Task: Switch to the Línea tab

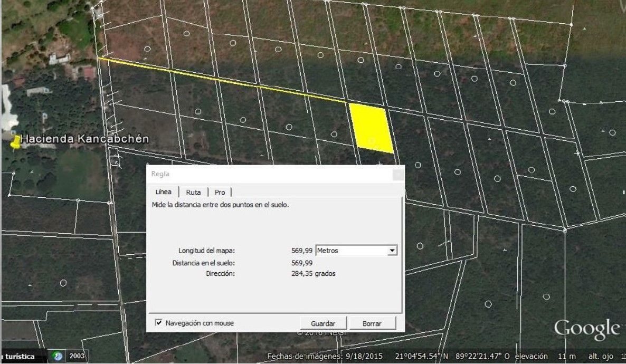Action: click(163, 192)
